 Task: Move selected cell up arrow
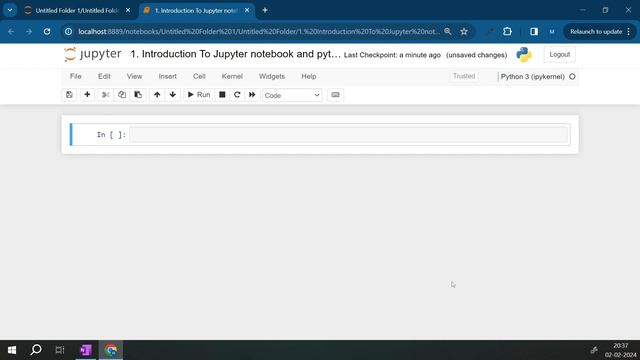(x=157, y=95)
